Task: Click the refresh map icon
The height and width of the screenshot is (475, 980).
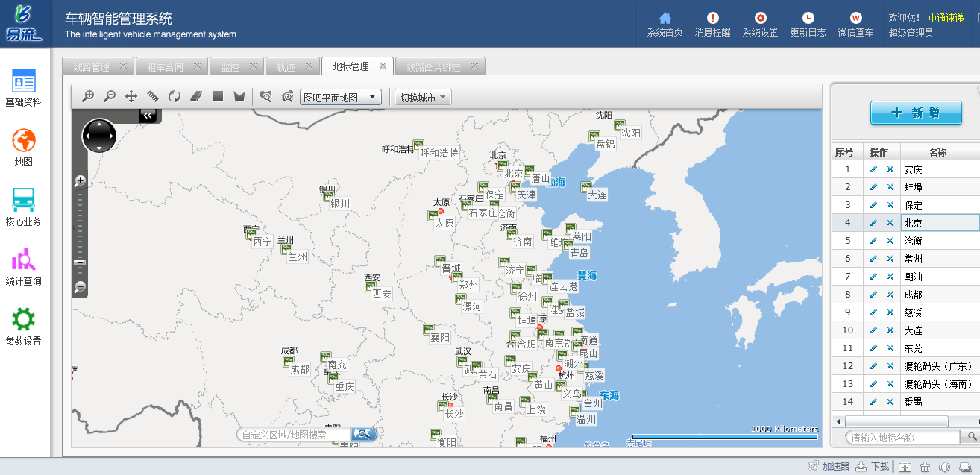Action: [175, 96]
